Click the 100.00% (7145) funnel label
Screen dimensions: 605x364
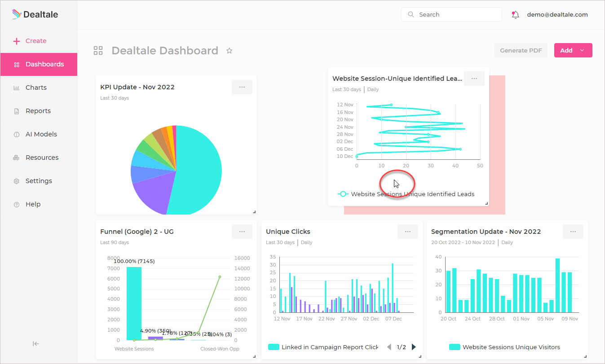(x=134, y=261)
